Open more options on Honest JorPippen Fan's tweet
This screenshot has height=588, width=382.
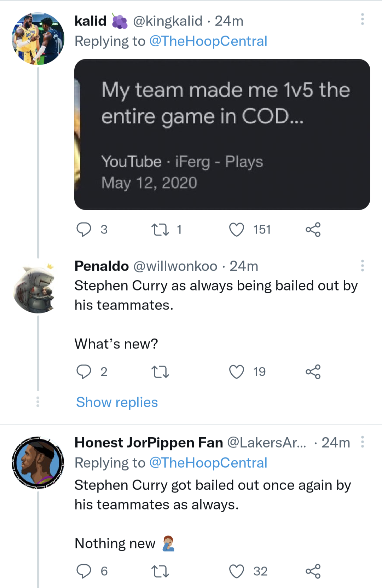pos(362,442)
